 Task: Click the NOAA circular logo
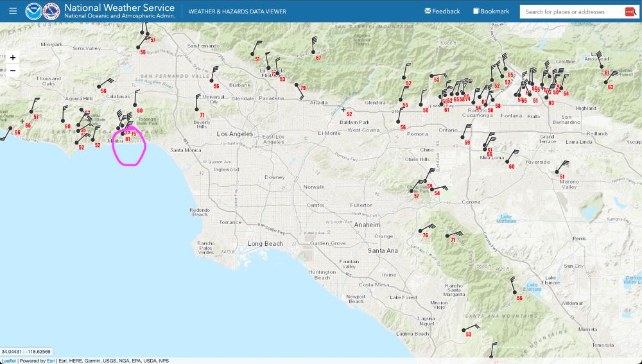click(33, 11)
